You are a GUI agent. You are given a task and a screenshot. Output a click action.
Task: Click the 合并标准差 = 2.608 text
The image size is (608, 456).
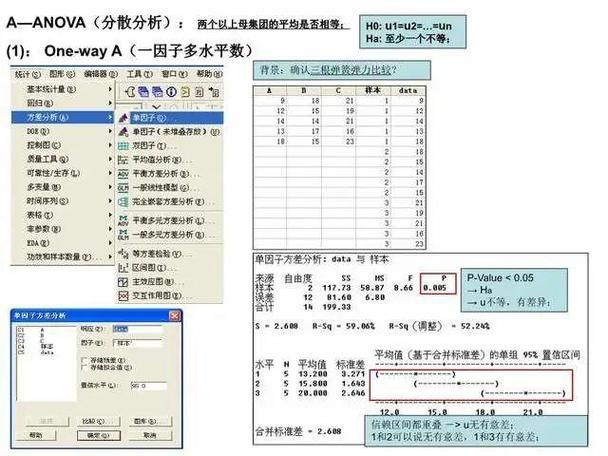(298, 431)
